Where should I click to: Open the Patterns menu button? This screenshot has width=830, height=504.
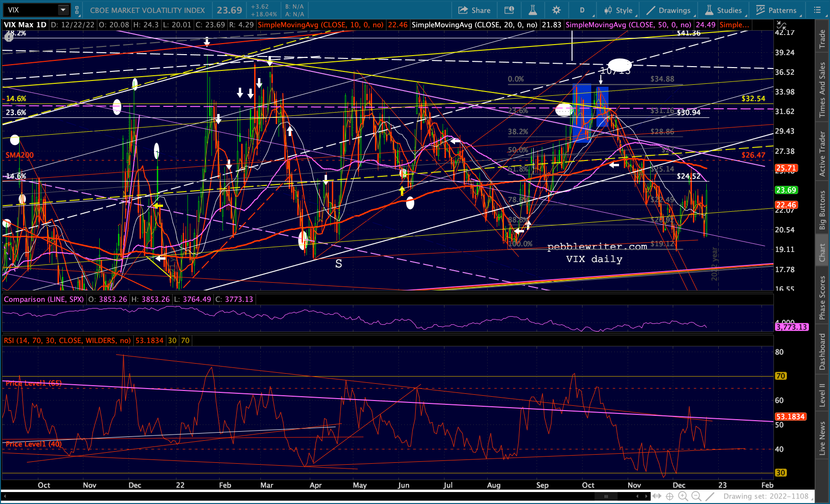click(776, 10)
